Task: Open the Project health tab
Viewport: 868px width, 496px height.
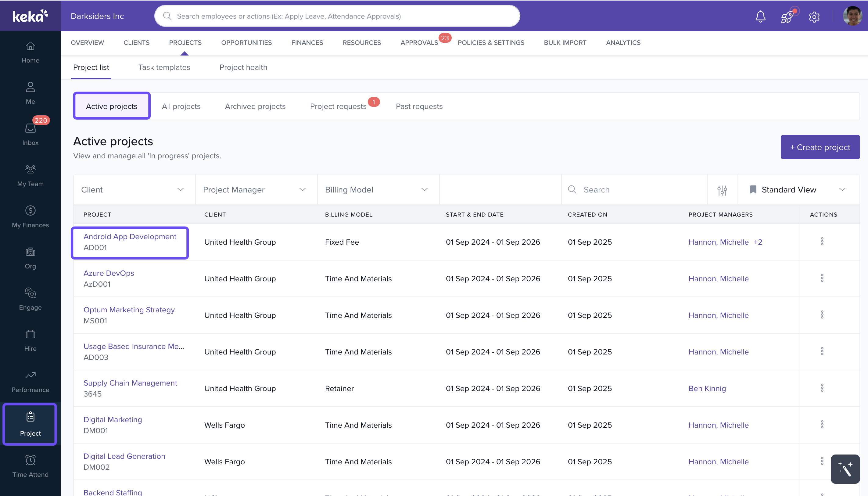Action: (243, 67)
